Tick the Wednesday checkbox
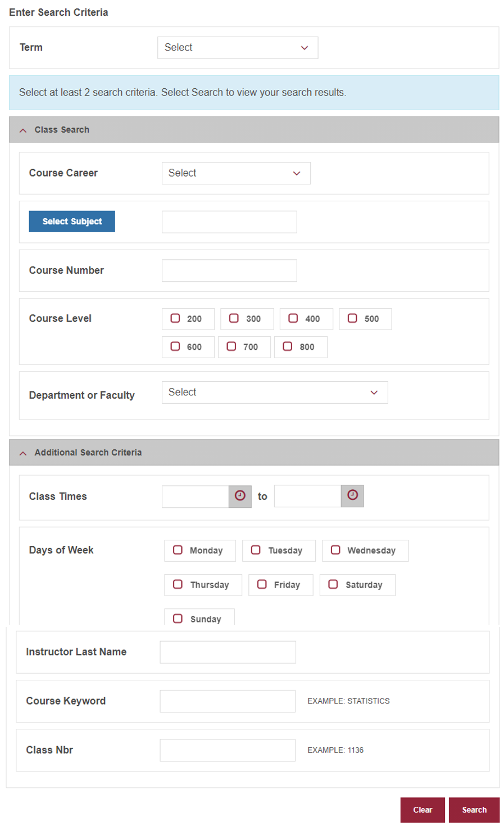This screenshot has width=504, height=830. (x=335, y=550)
